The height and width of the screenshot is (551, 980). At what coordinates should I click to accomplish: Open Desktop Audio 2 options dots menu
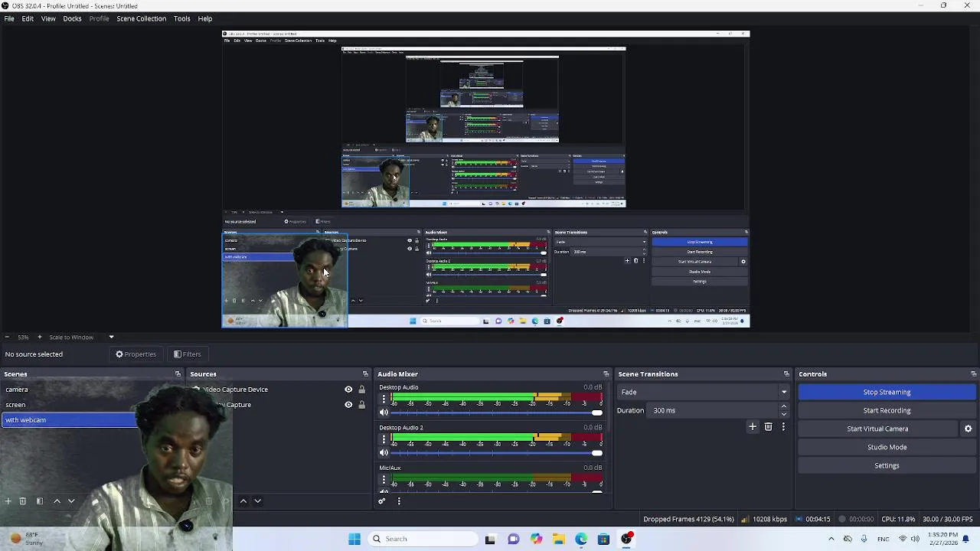384,439
